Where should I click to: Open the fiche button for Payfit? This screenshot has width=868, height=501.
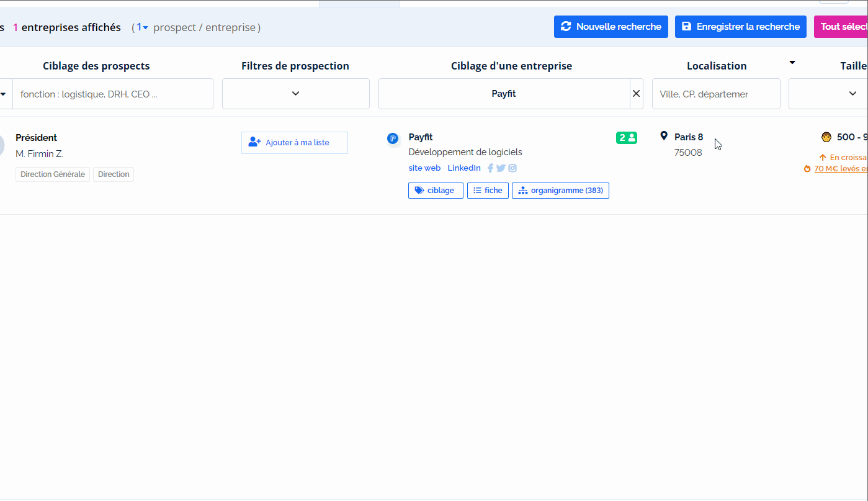(488, 191)
